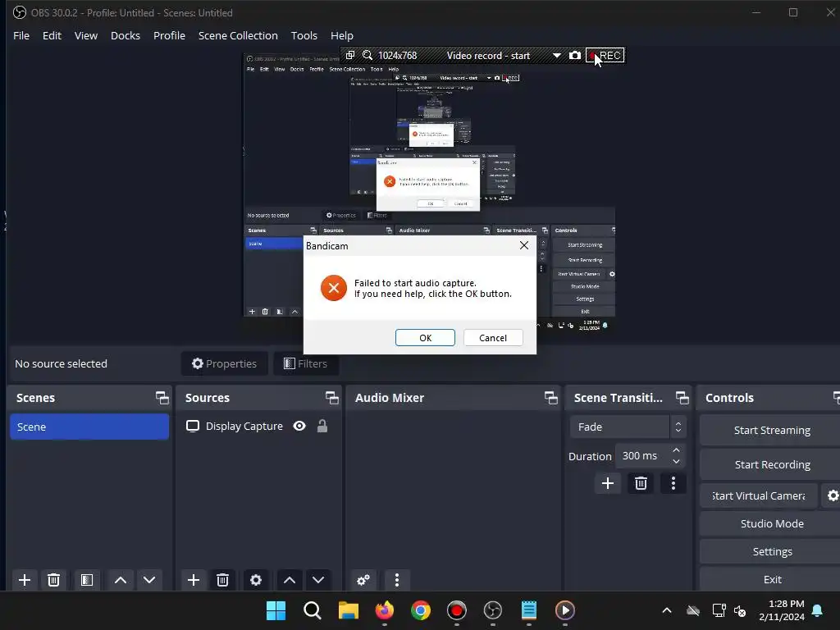Remove selected scene with trash icon
The width and height of the screenshot is (840, 630).
point(53,580)
